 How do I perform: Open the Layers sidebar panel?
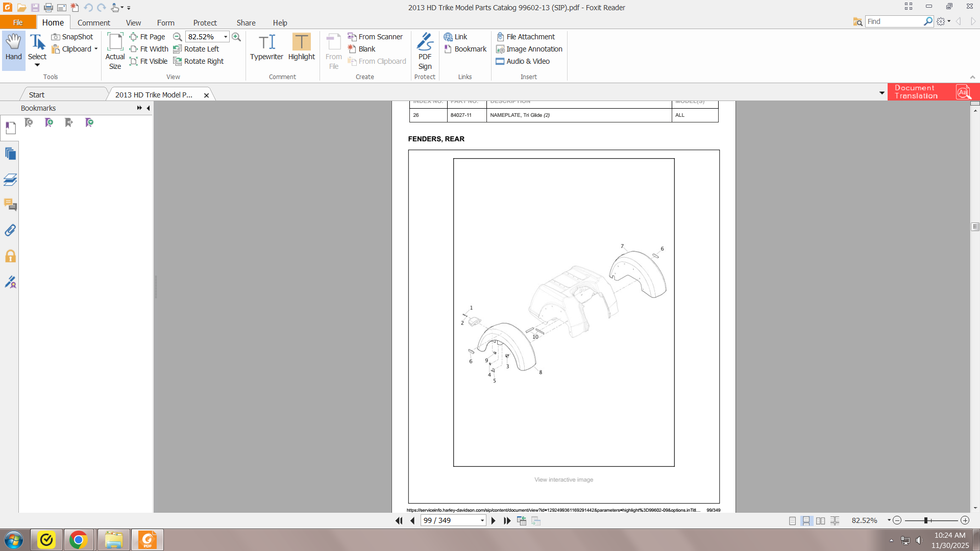pos(10,180)
